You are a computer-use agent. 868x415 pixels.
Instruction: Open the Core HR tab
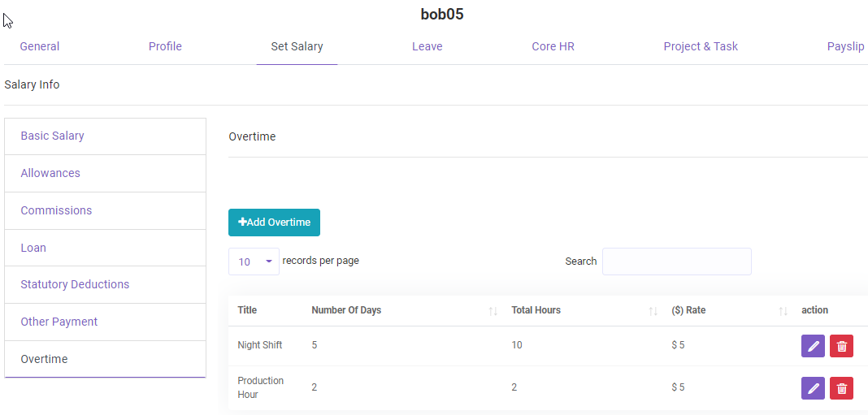coord(553,46)
